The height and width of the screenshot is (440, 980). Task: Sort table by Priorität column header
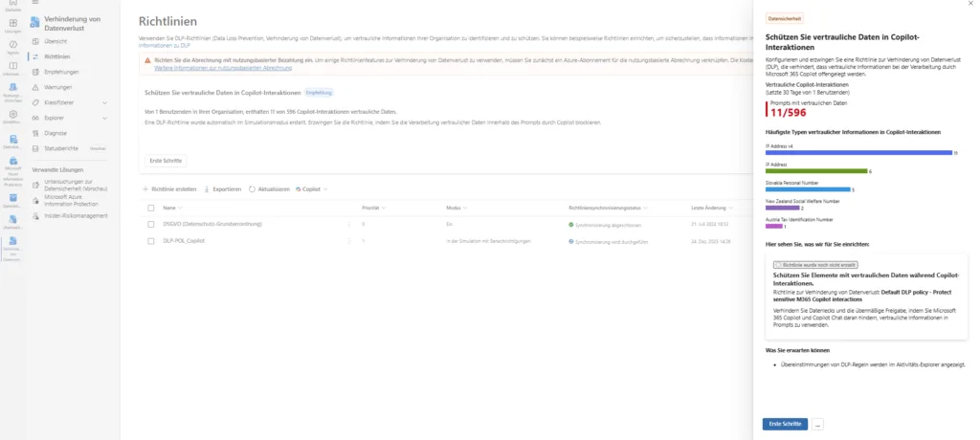tap(370, 207)
